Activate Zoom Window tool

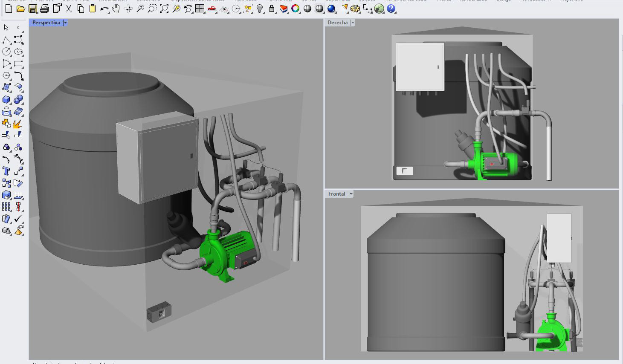[x=152, y=9]
